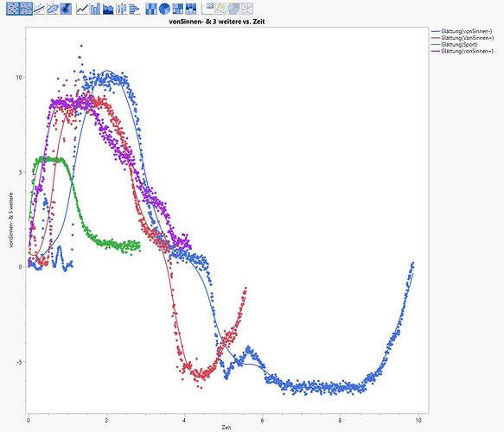
Task: Select the Pie chart icon
Action: [164, 9]
